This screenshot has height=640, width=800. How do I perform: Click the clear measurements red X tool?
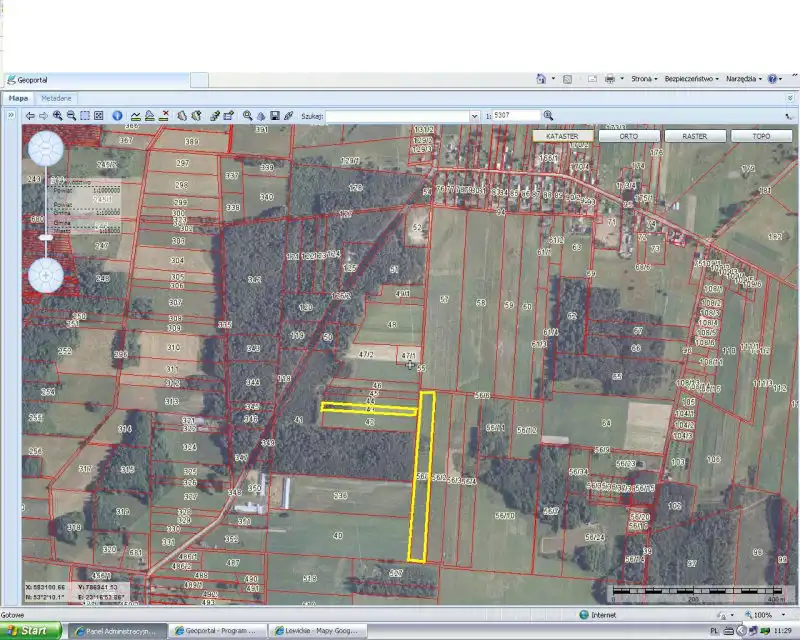(x=164, y=116)
